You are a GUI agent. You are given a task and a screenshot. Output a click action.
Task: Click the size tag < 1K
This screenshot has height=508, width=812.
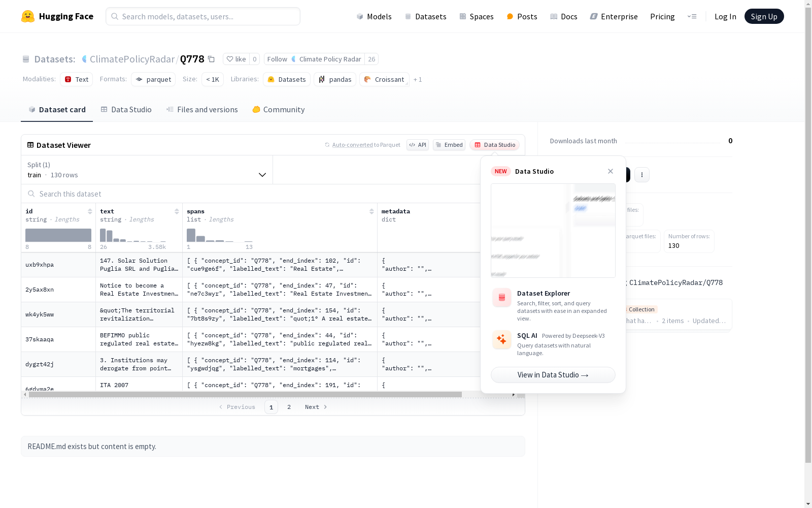coord(213,79)
